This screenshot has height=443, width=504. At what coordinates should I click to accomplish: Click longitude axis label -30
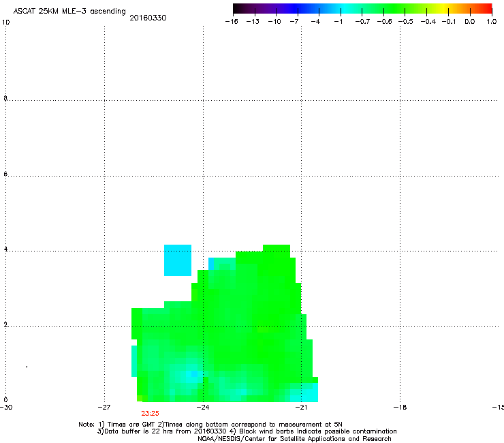click(x=6, y=408)
